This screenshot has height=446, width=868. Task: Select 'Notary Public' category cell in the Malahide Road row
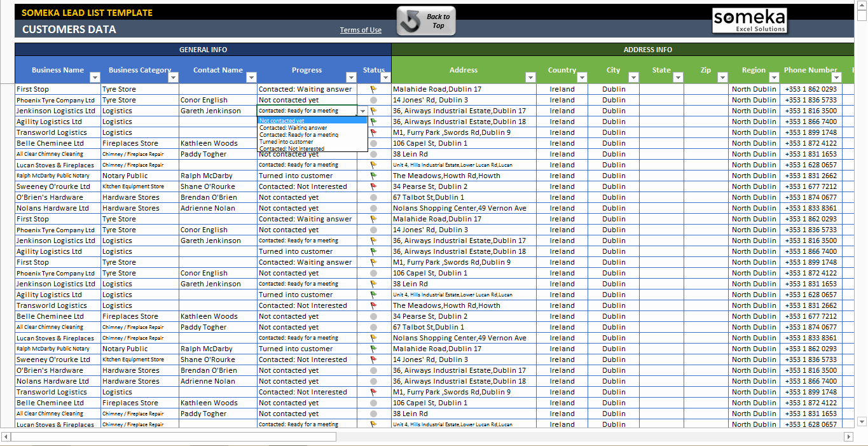pos(140,349)
